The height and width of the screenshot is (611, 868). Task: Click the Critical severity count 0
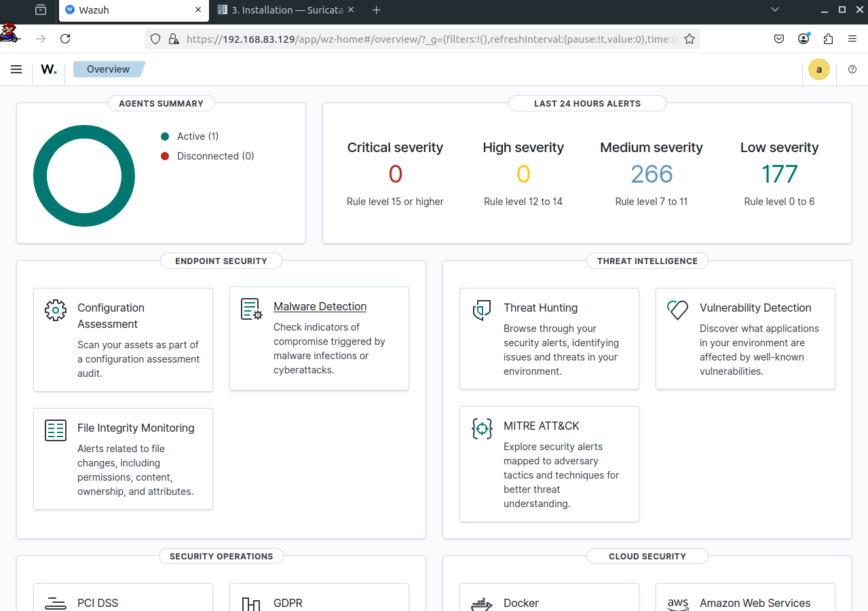396,174
